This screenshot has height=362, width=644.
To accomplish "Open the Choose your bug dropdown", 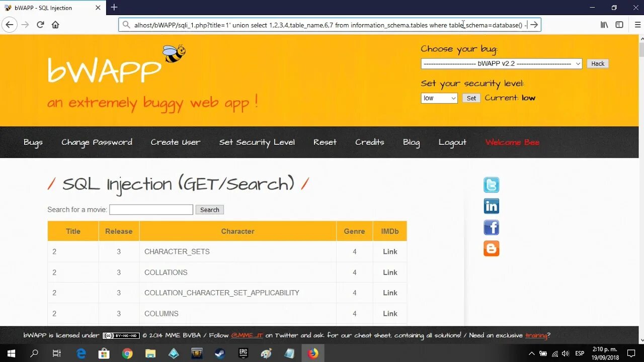I will pyautogui.click(x=502, y=64).
